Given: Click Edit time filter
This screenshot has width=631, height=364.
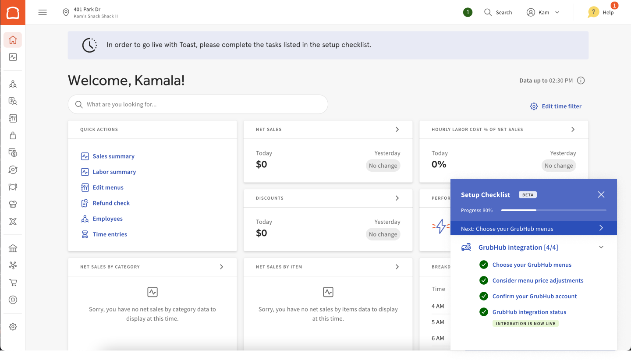Looking at the screenshot, I should 556,106.
